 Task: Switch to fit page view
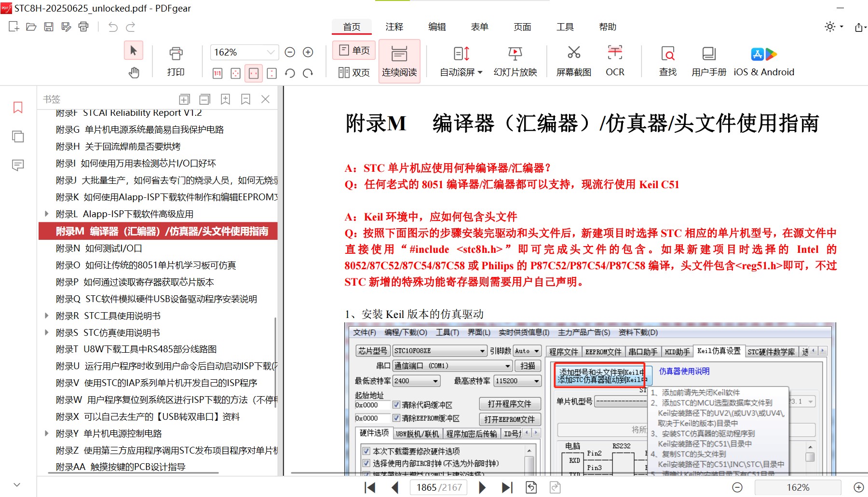pyautogui.click(x=235, y=73)
